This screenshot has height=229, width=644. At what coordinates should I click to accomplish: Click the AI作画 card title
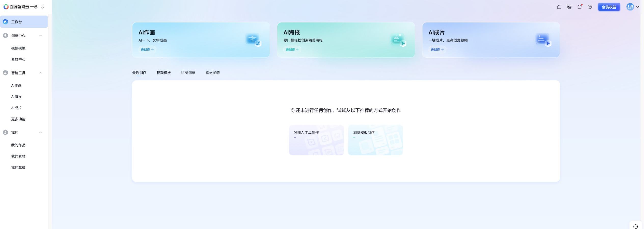tap(147, 33)
